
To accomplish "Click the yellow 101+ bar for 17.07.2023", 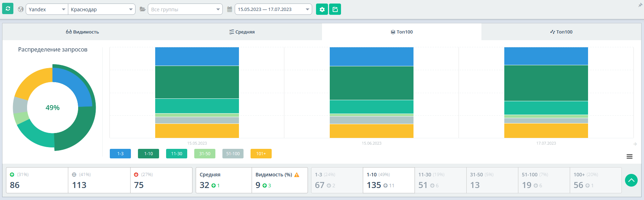I will coord(546,131).
